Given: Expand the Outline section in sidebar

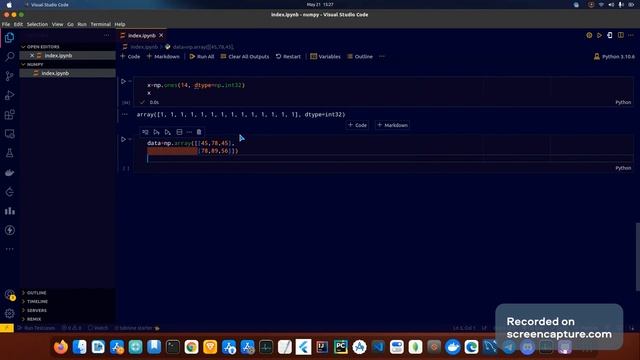Looking at the screenshot, I should [36, 293].
